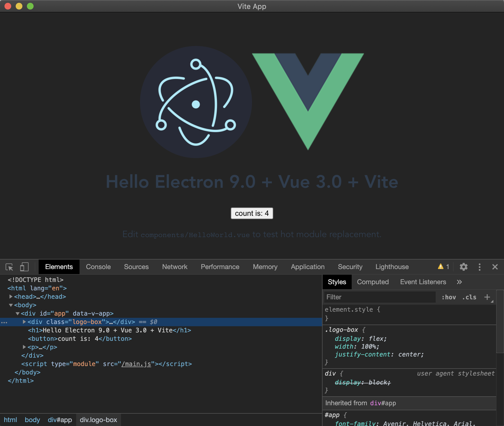
Task: Expand the head element node
Action: (11, 297)
